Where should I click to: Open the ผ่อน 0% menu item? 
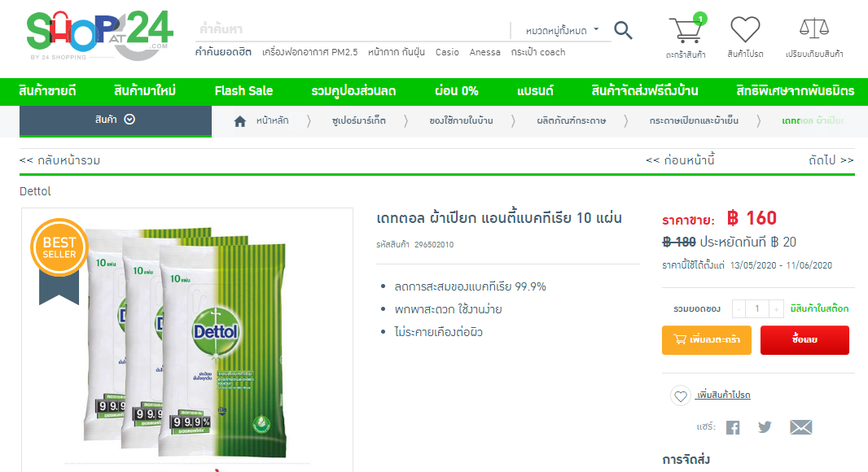pos(456,91)
